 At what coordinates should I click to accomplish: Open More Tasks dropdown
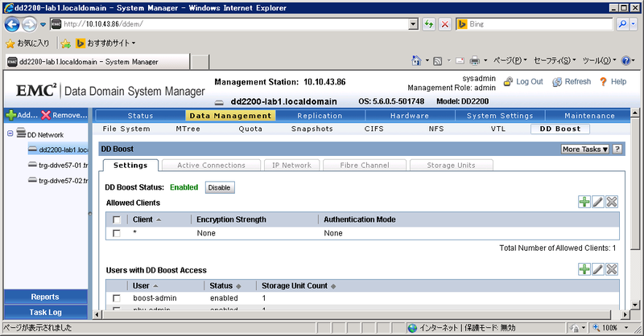pyautogui.click(x=585, y=150)
